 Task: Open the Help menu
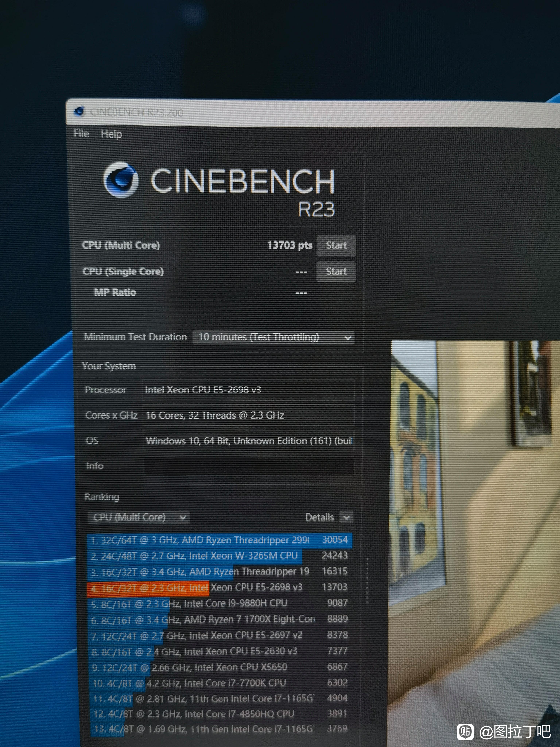coord(111,134)
